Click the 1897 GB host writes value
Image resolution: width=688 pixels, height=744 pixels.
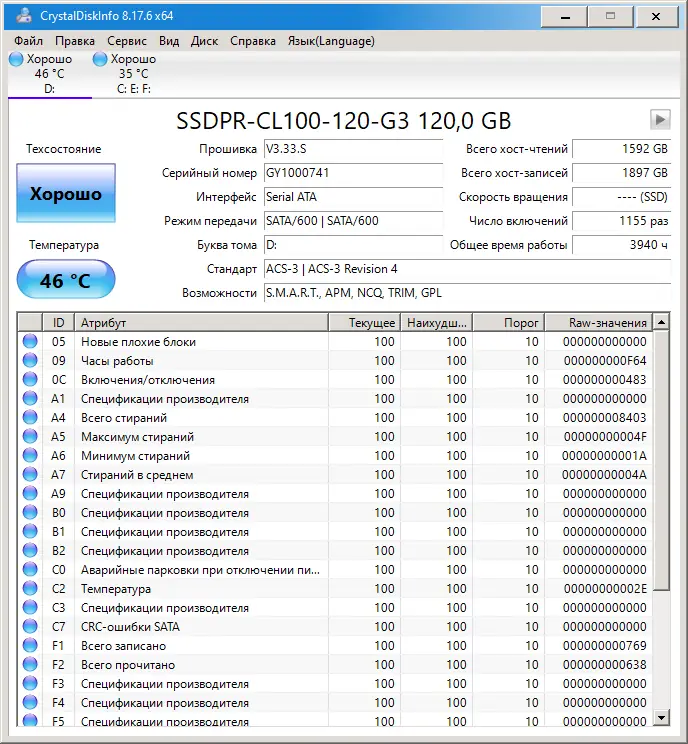click(622, 173)
